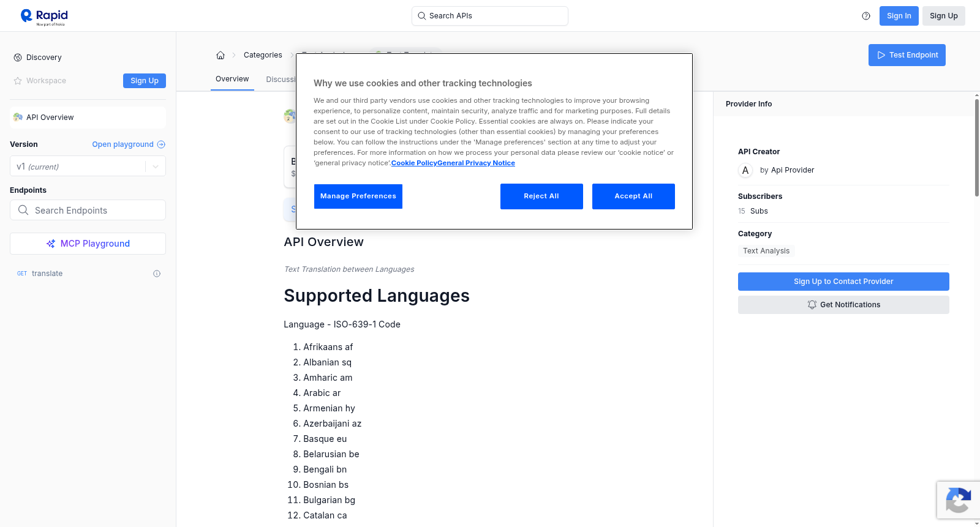This screenshot has width=980, height=527.
Task: Click by Api Provider creator name
Action: pyautogui.click(x=787, y=170)
